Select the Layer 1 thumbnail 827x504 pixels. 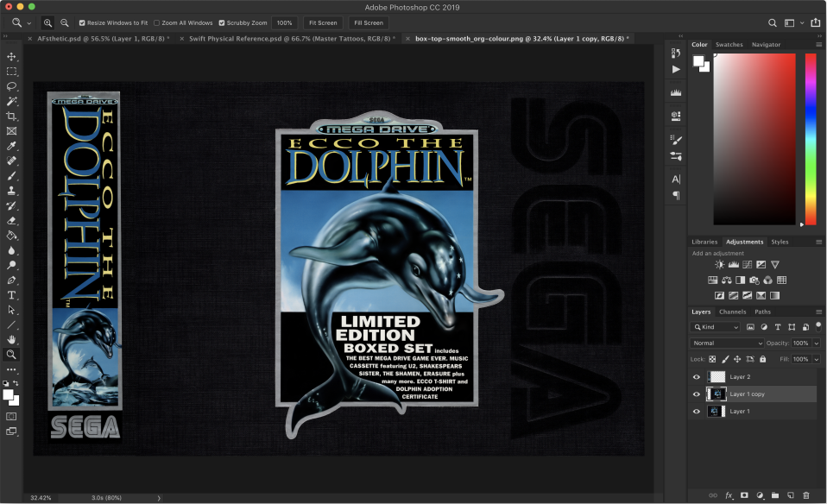[x=717, y=412]
